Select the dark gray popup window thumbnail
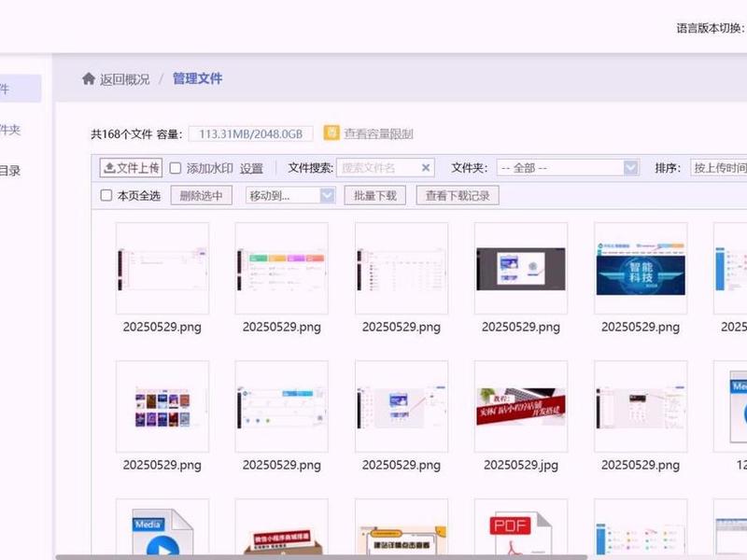The height and width of the screenshot is (560, 747). [521, 268]
